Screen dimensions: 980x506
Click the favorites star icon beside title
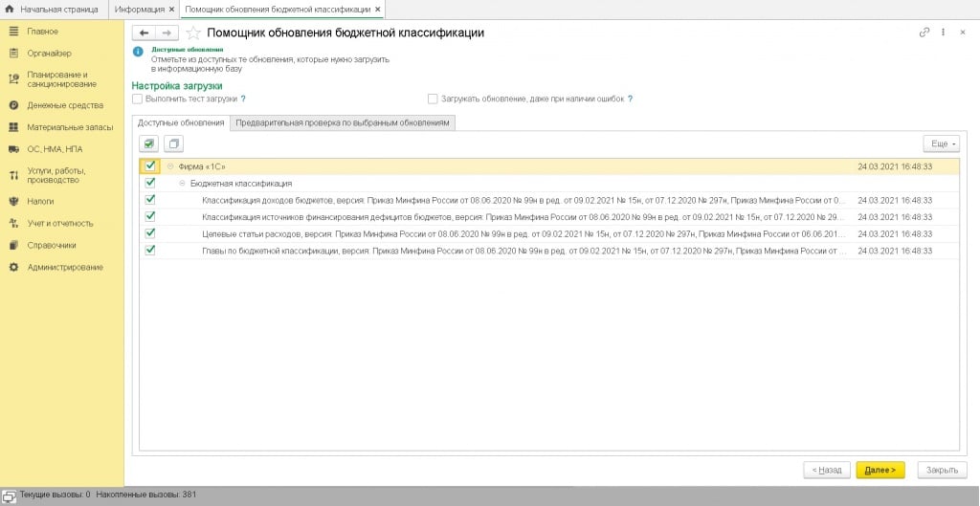193,33
